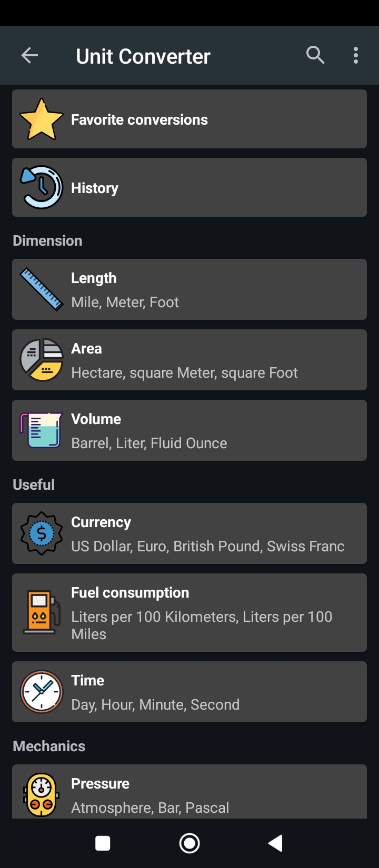This screenshot has height=868, width=379.
Task: Open search with magnifier icon
Action: [315, 55]
